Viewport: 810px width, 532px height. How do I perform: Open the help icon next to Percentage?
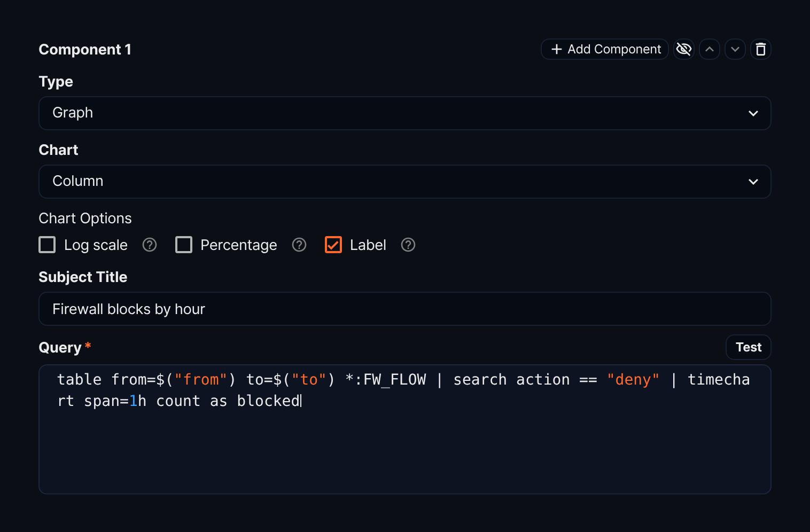pos(299,245)
